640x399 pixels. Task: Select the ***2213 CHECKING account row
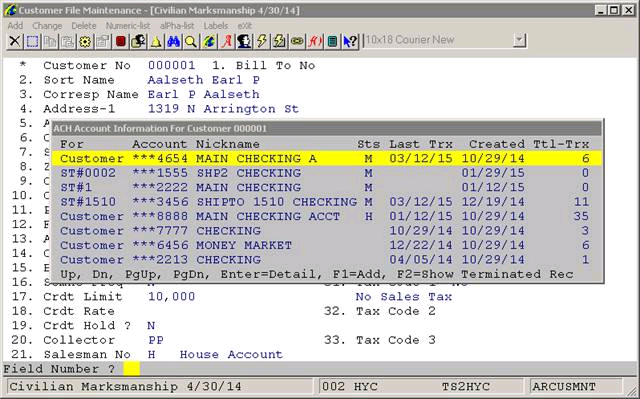click(327, 259)
